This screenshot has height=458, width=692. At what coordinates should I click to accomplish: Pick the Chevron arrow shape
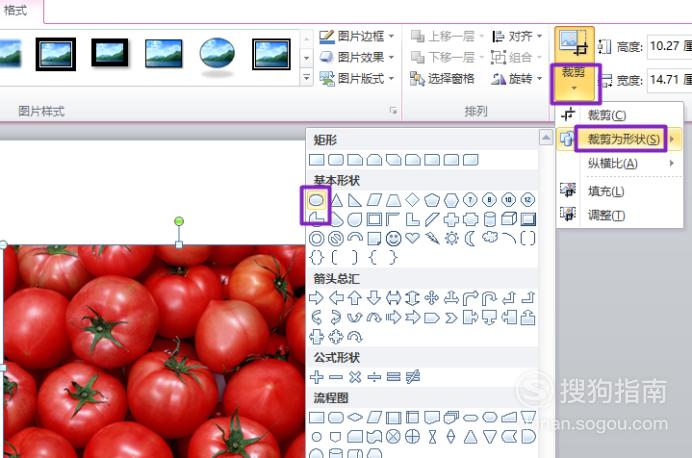coord(451,318)
